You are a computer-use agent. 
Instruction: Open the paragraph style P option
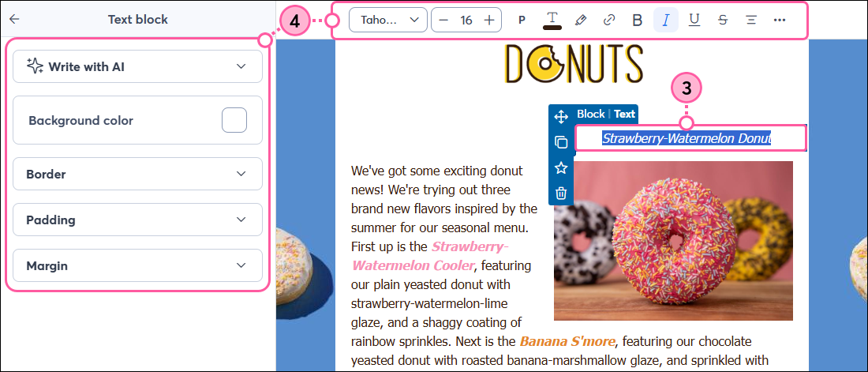522,20
